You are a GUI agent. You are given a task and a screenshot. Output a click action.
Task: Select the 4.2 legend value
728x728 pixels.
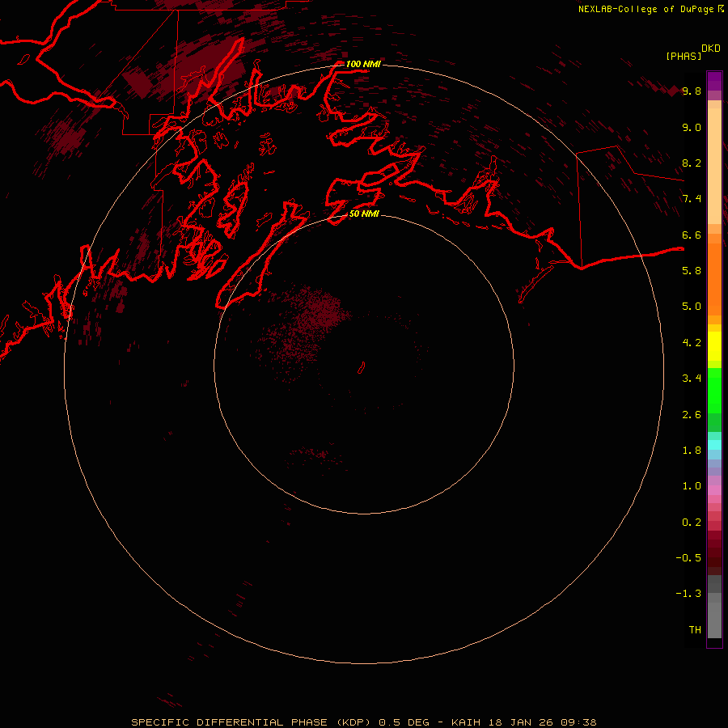click(692, 343)
